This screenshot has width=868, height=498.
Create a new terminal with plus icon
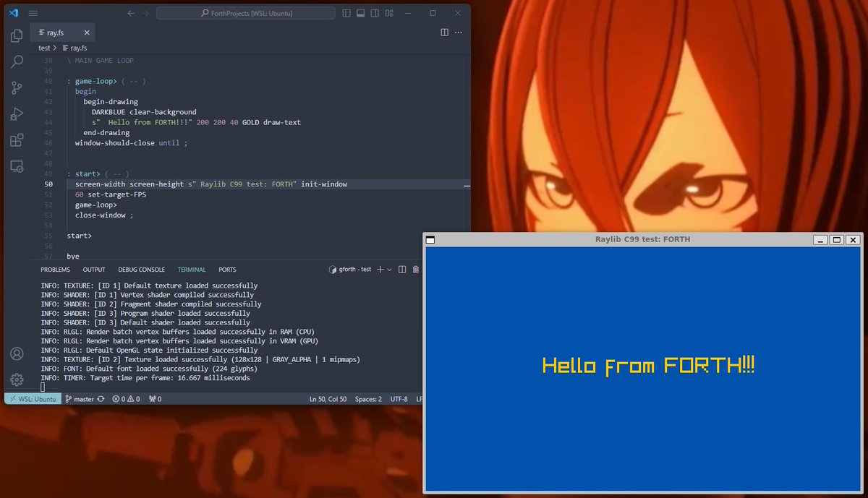pos(380,270)
